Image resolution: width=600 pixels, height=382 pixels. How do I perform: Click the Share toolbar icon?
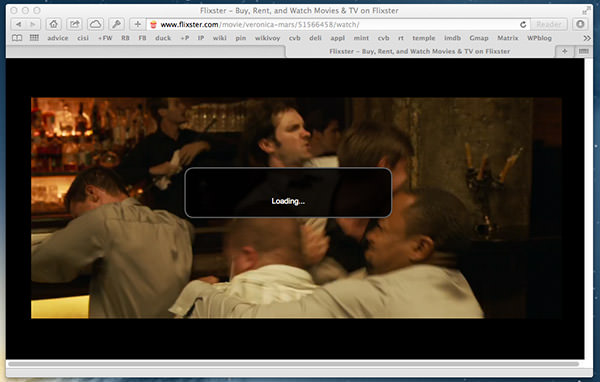74,24
